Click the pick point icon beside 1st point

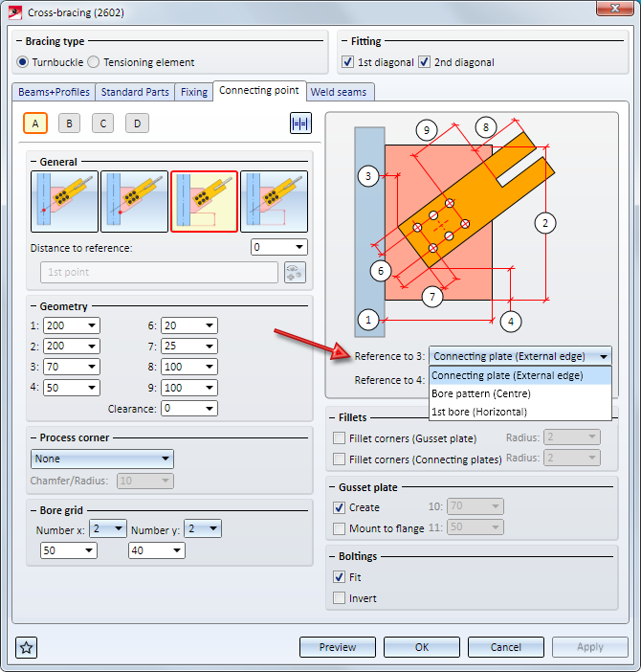point(295,272)
